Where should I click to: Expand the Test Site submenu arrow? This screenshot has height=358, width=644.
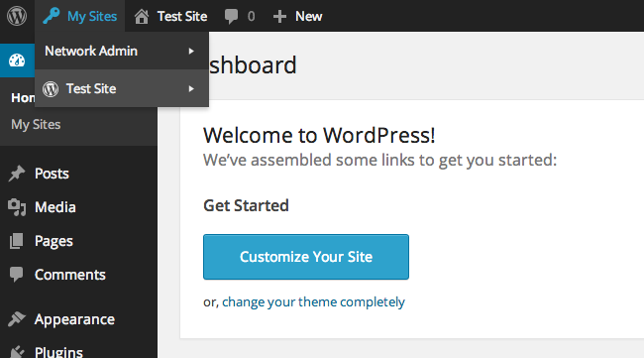click(191, 89)
